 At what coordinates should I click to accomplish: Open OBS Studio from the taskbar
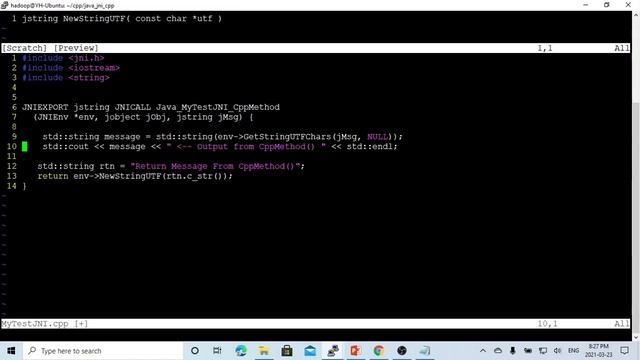(x=402, y=351)
